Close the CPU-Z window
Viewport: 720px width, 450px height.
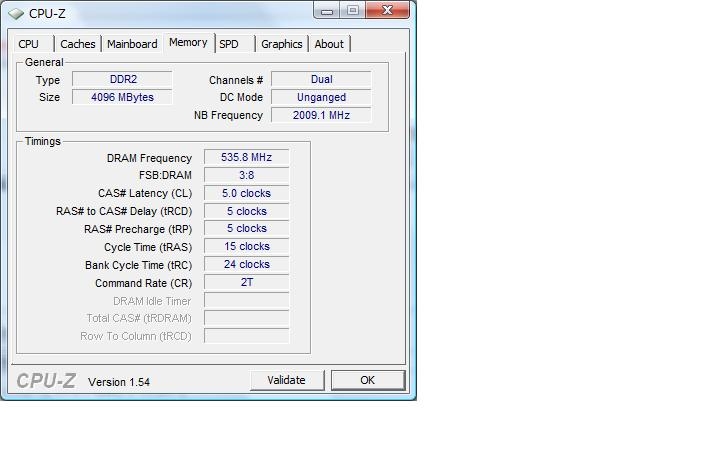tap(384, 11)
